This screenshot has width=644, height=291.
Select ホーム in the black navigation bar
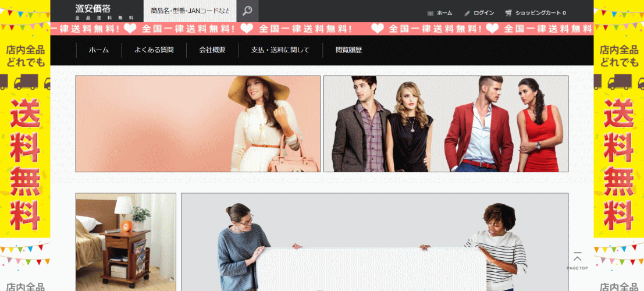(99, 50)
